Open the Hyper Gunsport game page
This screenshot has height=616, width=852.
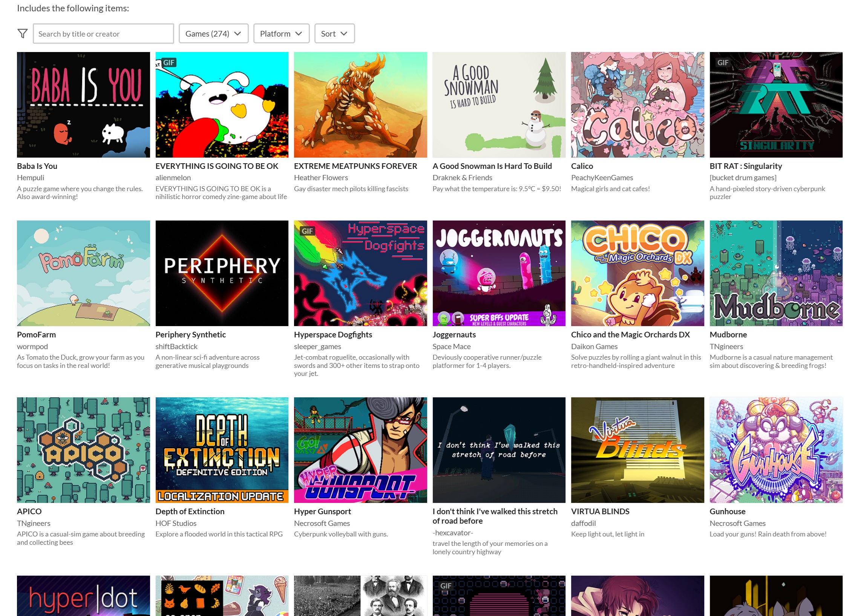pyautogui.click(x=322, y=511)
